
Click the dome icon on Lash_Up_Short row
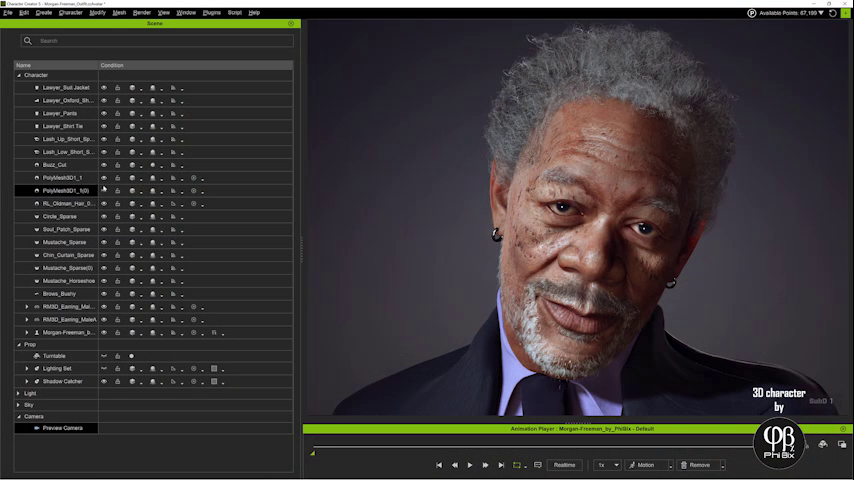[x=152, y=139]
